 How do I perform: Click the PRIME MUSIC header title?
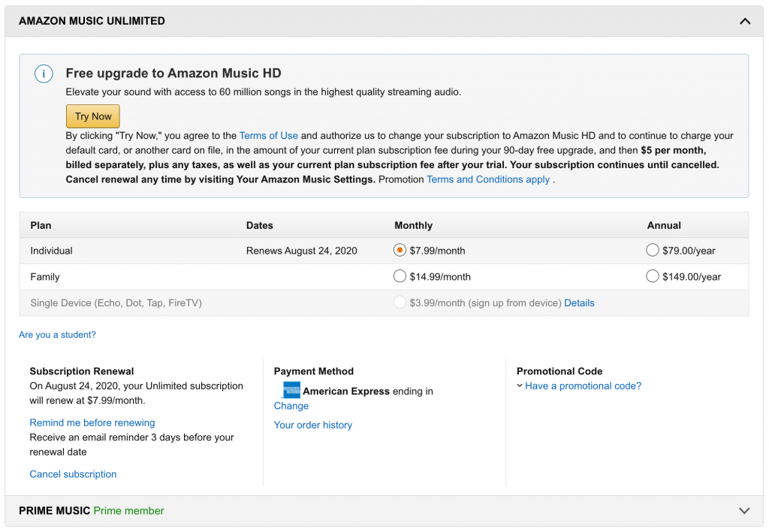(x=54, y=511)
